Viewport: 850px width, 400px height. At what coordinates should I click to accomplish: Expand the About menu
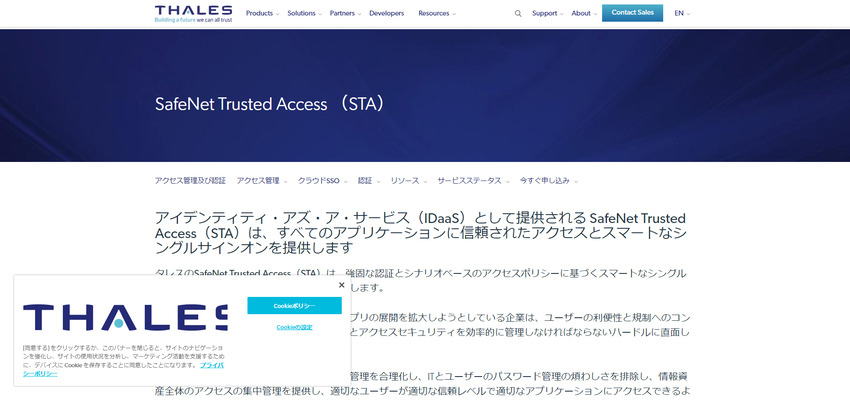point(584,14)
